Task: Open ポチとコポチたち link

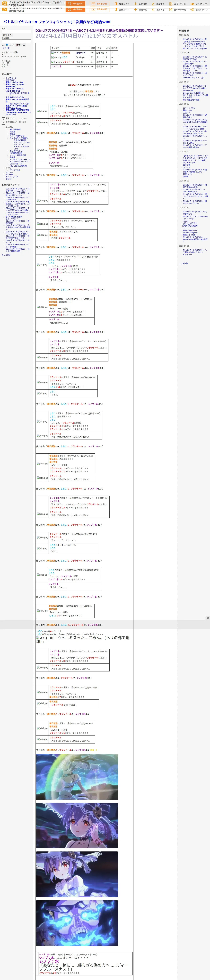Action: pos(190,223)
